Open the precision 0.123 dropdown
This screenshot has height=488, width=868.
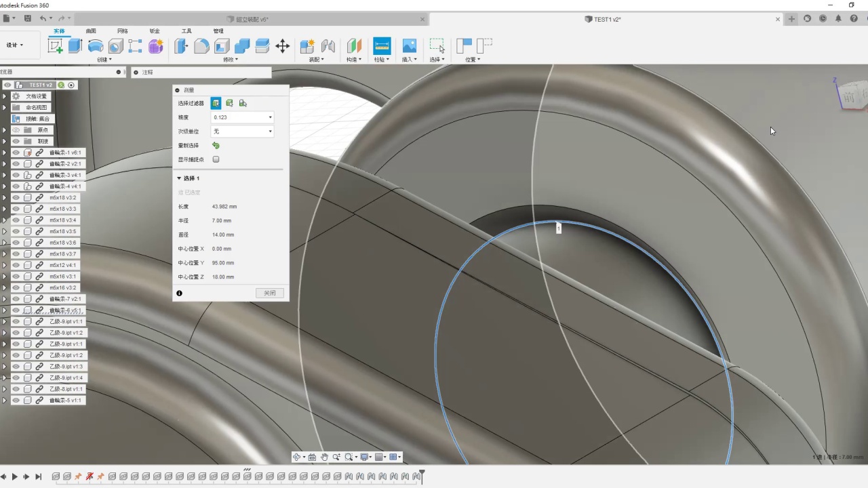[242, 117]
